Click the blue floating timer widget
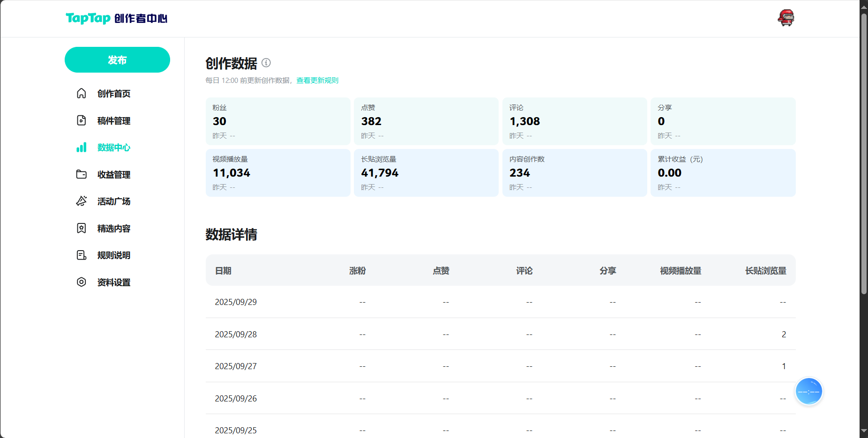This screenshot has width=868, height=438. point(808,391)
